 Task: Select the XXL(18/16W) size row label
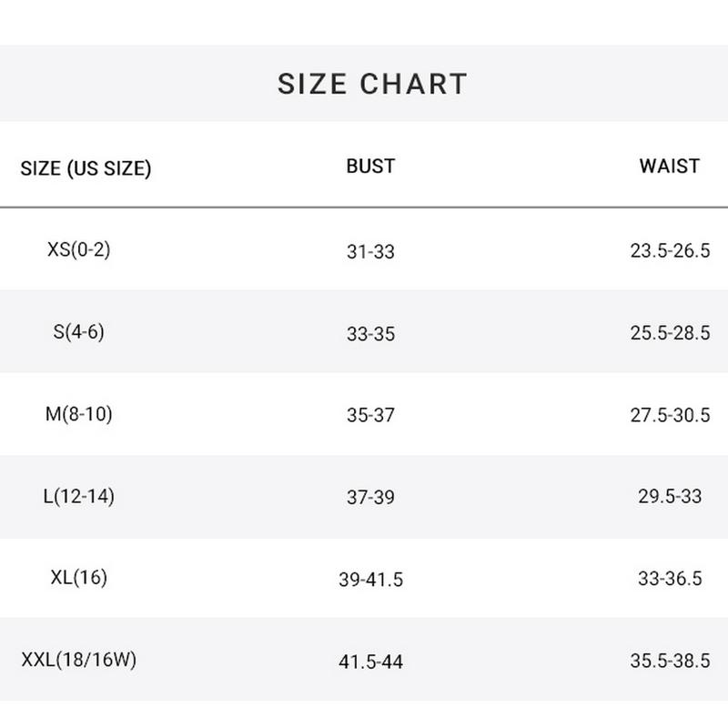click(78, 660)
